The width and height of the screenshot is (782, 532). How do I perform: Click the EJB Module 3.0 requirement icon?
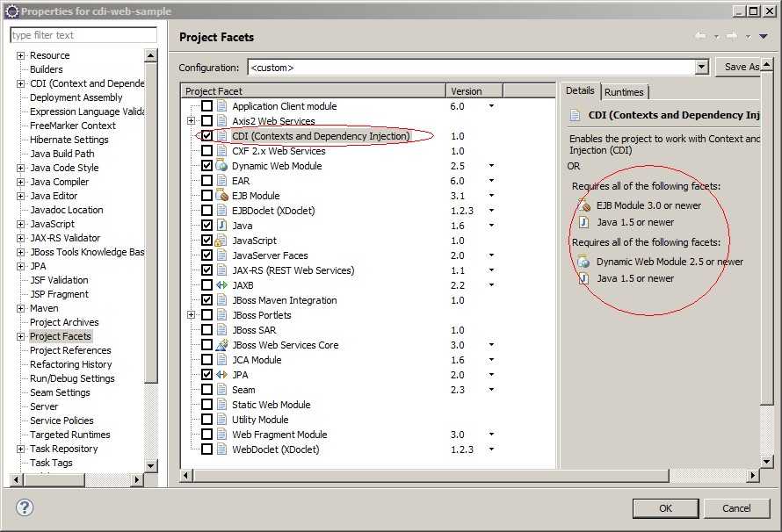coord(583,205)
